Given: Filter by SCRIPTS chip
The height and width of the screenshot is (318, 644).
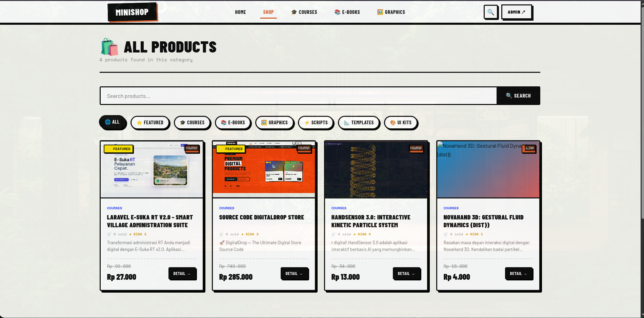Looking at the screenshot, I should [x=316, y=123].
